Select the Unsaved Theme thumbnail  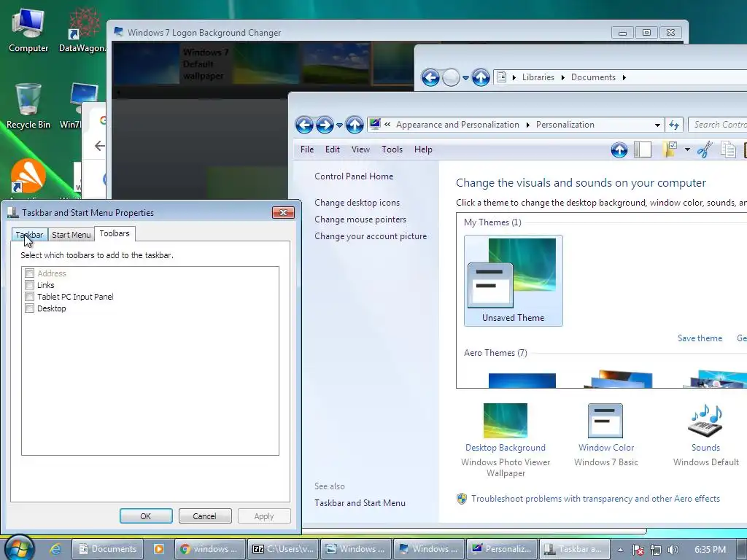point(513,281)
